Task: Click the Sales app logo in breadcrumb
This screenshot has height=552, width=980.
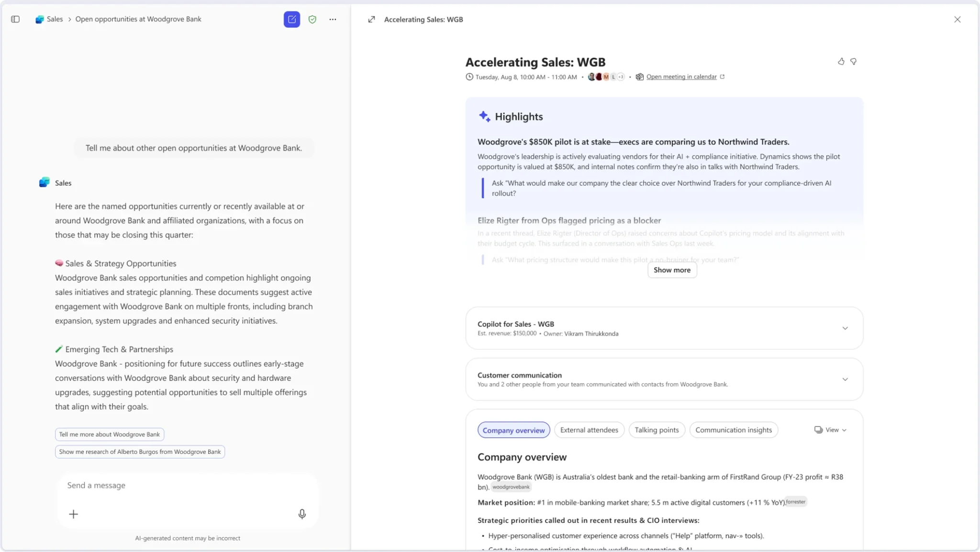Action: (x=40, y=19)
